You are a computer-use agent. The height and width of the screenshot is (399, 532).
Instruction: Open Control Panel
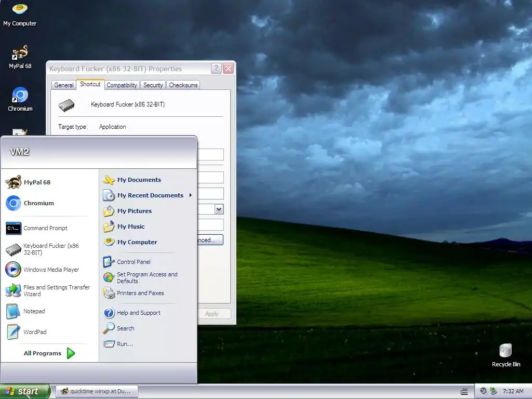point(148,262)
